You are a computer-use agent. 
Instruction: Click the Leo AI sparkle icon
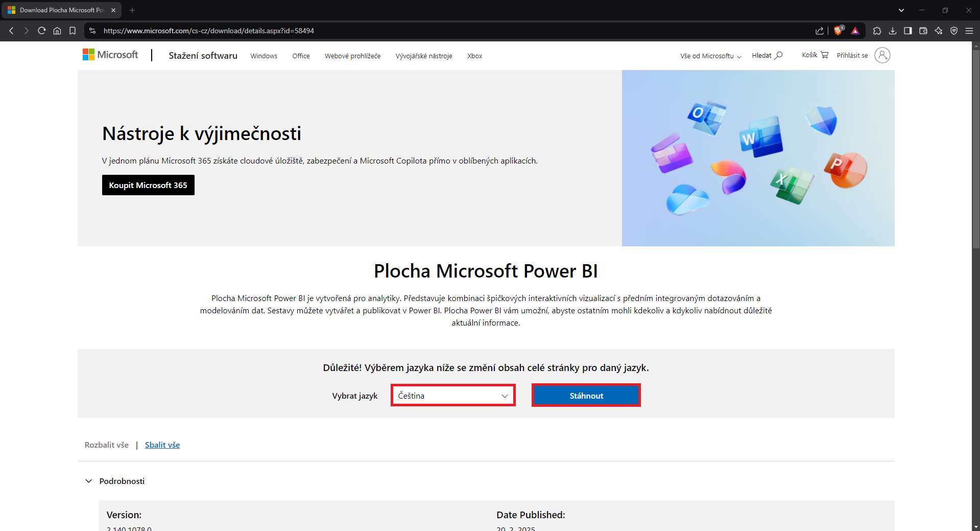pos(939,31)
